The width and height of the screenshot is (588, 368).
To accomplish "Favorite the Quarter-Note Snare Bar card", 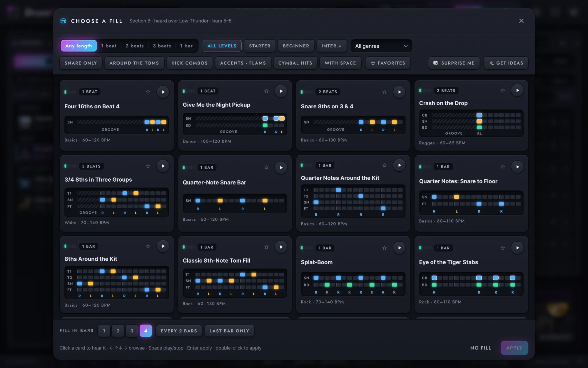I will click(266, 168).
